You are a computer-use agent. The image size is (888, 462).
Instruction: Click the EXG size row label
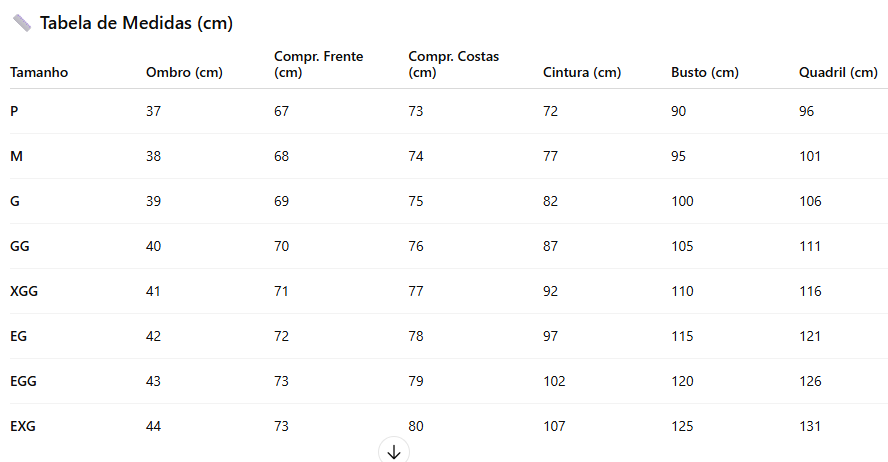pyautogui.click(x=23, y=426)
